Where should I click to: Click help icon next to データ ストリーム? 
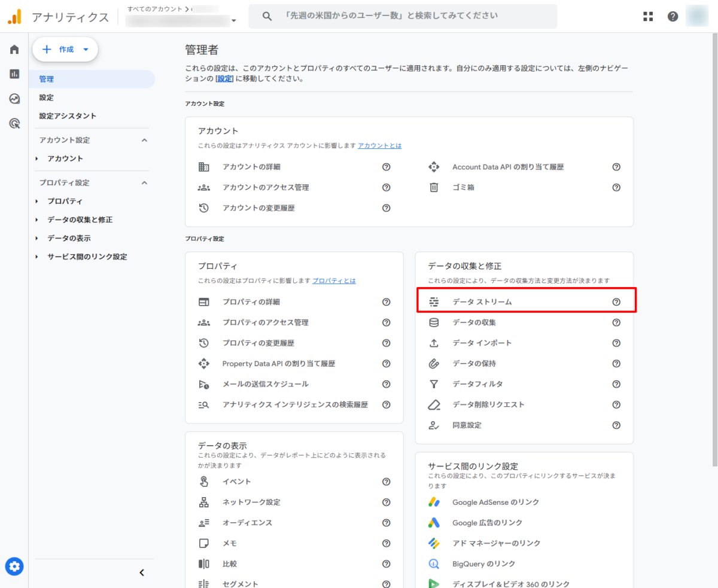tap(616, 302)
